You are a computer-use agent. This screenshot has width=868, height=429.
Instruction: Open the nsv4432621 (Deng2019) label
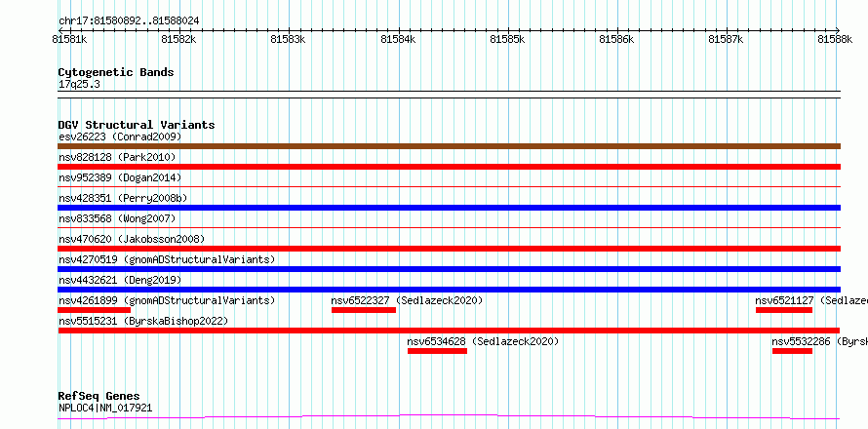[120, 280]
